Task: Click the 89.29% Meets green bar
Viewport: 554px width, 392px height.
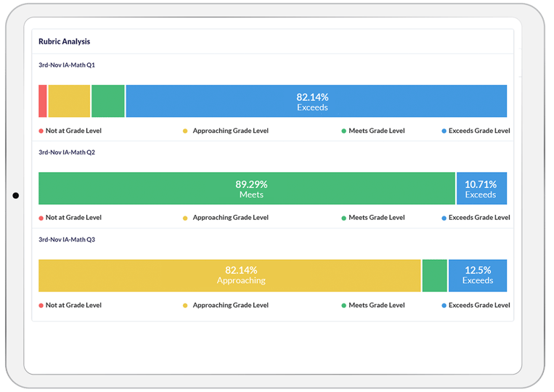Action: click(x=247, y=188)
